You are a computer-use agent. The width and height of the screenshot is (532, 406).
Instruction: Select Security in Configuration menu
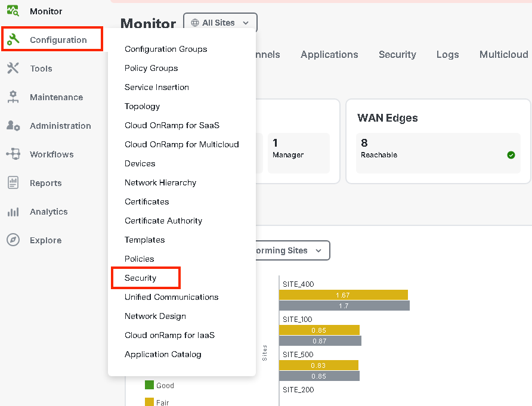coord(140,278)
